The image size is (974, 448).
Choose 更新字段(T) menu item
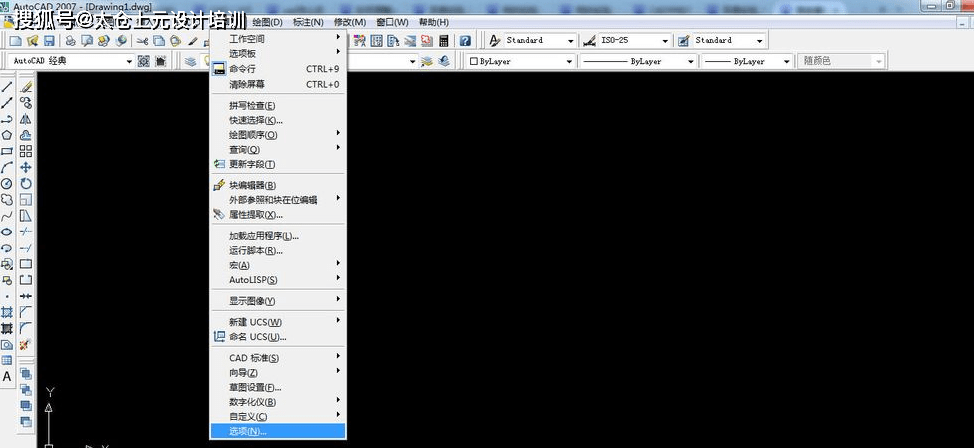coord(278,164)
